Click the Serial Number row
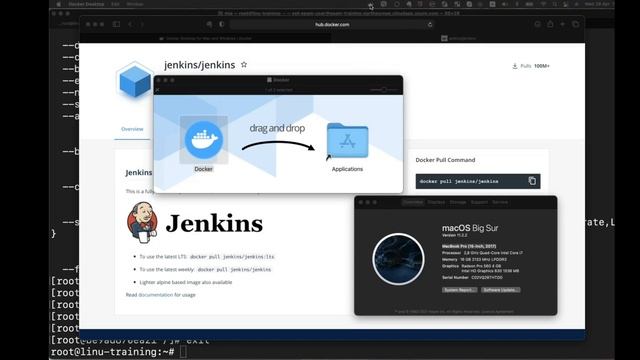Viewport: 640px width, 360px height. (x=472, y=278)
